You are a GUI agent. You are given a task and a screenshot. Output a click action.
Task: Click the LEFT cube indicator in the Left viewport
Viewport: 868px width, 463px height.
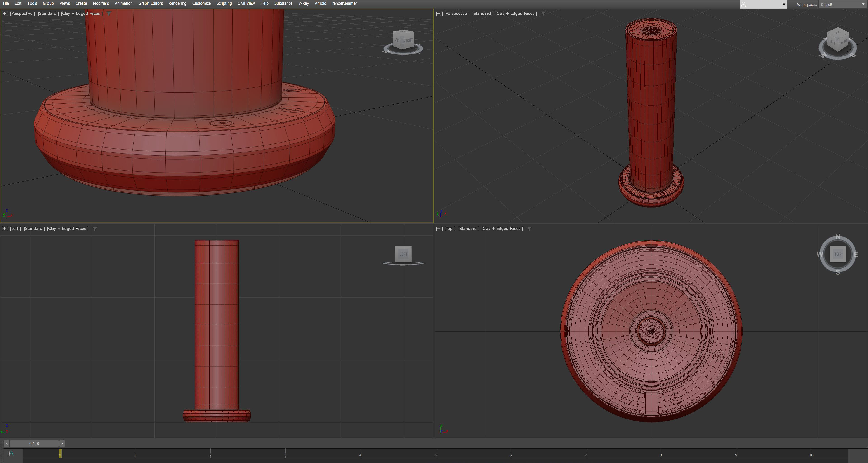(x=403, y=254)
